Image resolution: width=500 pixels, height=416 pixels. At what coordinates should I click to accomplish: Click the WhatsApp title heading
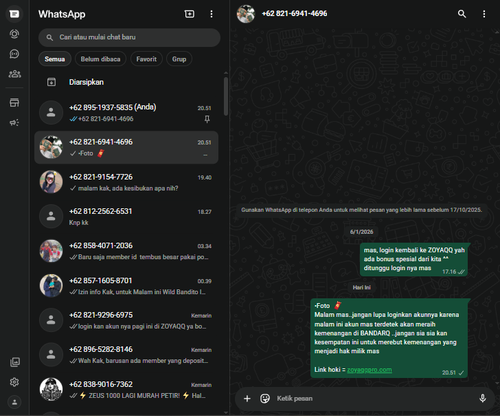tap(62, 14)
